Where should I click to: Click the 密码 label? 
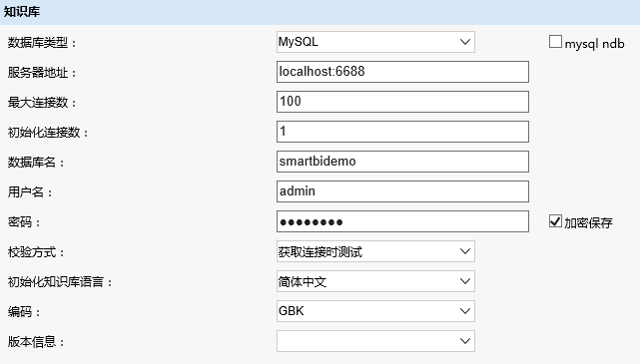point(24,222)
